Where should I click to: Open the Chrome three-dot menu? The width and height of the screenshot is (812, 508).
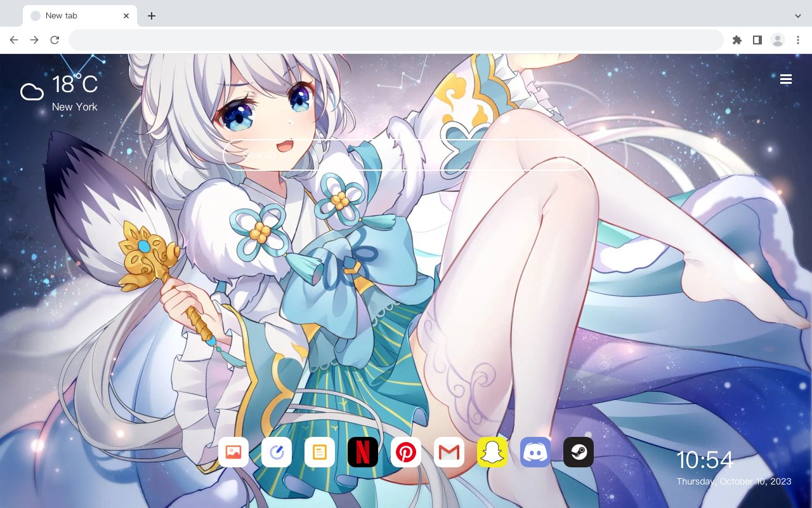tap(798, 40)
